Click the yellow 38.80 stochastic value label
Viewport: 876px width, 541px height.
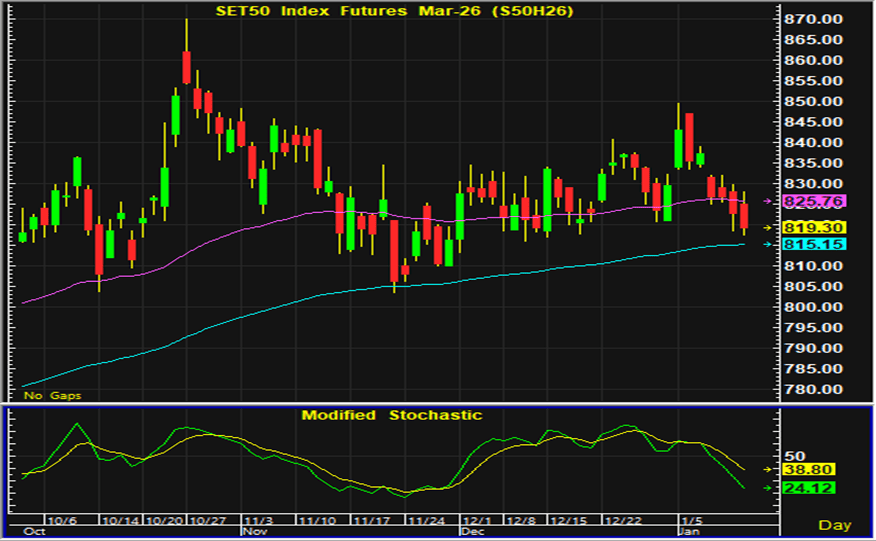click(802, 469)
